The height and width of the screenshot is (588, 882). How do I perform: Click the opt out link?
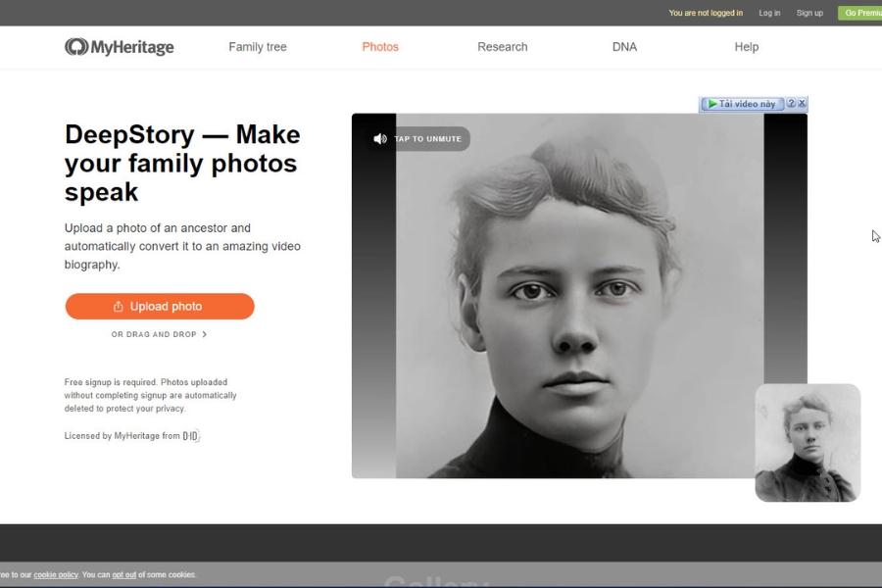[x=123, y=575]
